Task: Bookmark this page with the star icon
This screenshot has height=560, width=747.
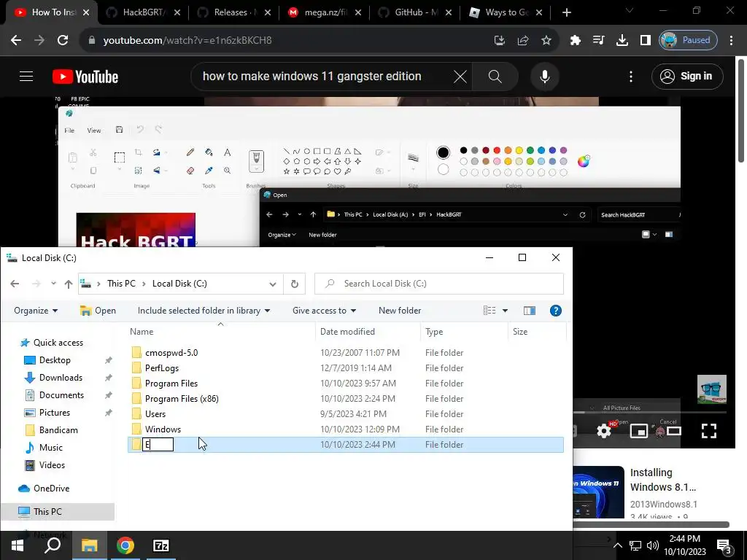Action: [x=546, y=41]
